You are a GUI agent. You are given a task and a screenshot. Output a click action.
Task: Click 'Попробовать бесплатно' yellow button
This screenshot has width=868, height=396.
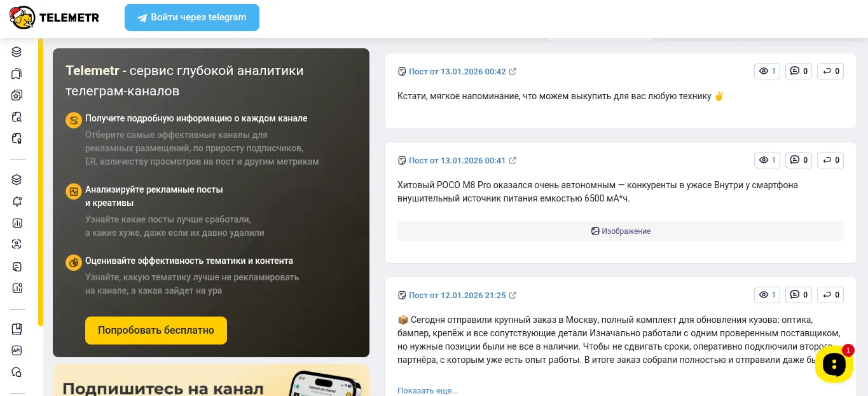tap(156, 331)
